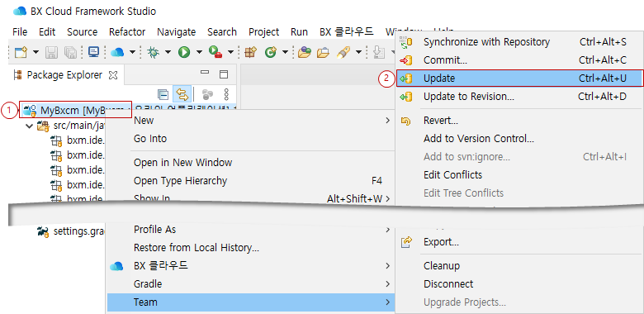This screenshot has height=314, width=644.
Task: Click the Collapse All icon in Package Explorer
Action: [163, 94]
